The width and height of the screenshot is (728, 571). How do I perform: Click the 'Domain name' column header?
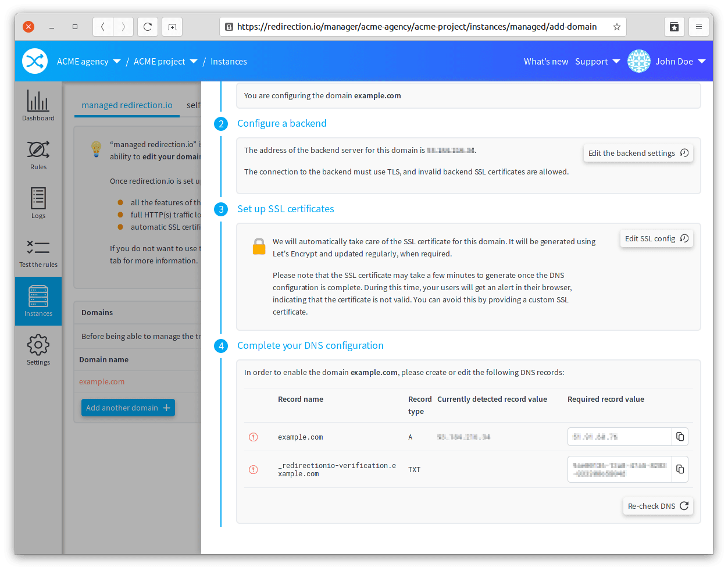coord(104,359)
